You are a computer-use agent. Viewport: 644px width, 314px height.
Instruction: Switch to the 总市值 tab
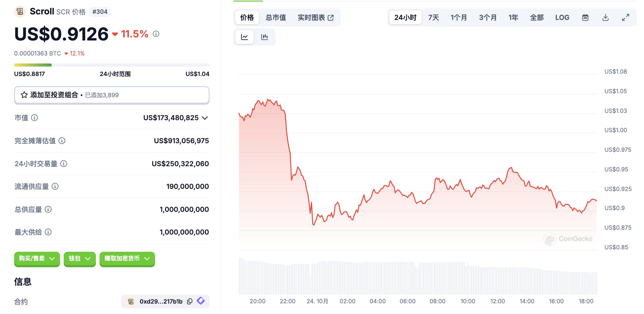[x=276, y=17]
